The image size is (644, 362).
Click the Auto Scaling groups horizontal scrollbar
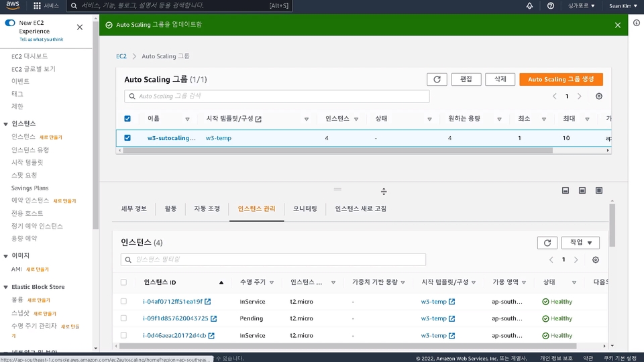[x=337, y=151]
